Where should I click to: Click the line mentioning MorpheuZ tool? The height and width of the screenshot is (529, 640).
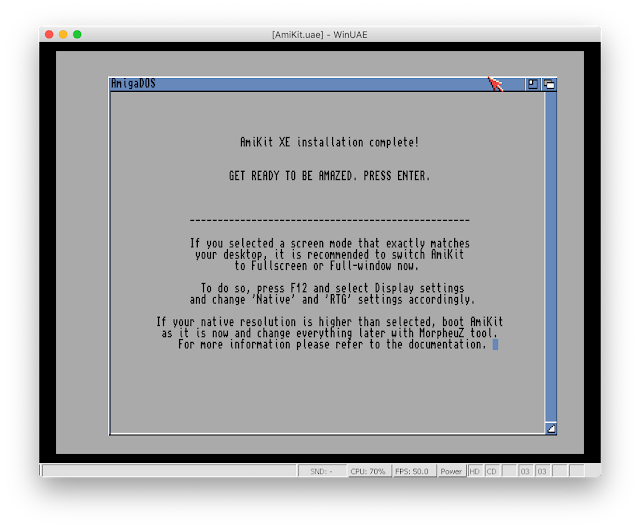tap(329, 333)
